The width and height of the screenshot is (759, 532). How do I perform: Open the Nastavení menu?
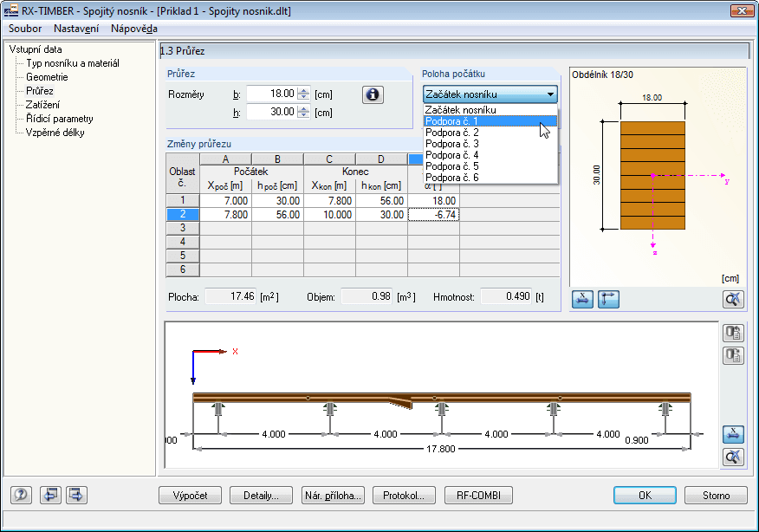(76, 29)
